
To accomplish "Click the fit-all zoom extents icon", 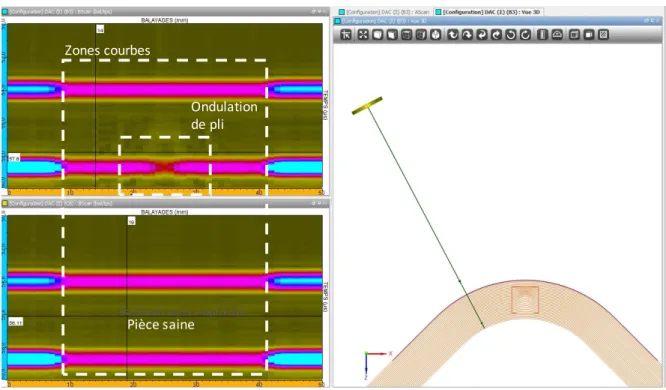I will (363, 35).
